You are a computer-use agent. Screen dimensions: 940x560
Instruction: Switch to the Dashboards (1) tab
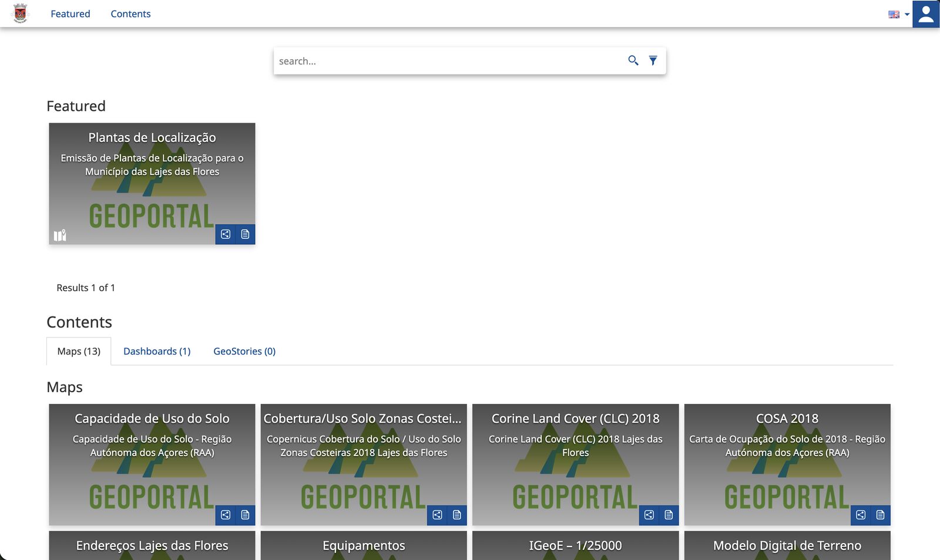pos(157,351)
